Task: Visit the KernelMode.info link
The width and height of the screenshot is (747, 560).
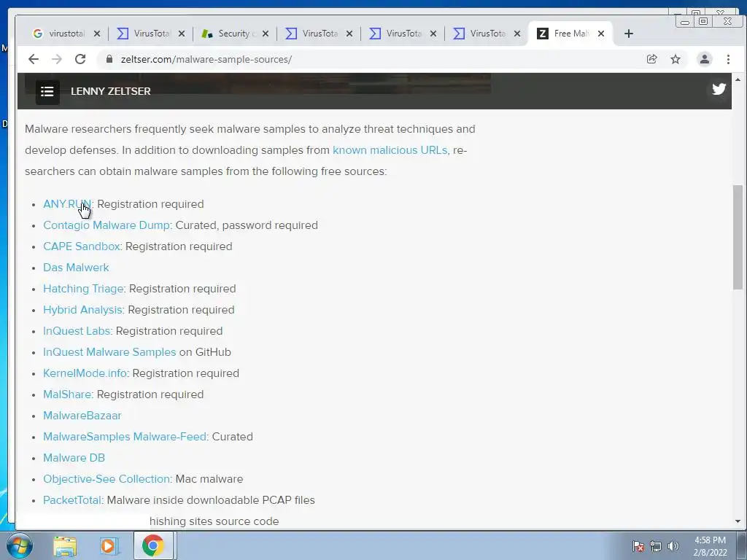Action: (x=85, y=373)
